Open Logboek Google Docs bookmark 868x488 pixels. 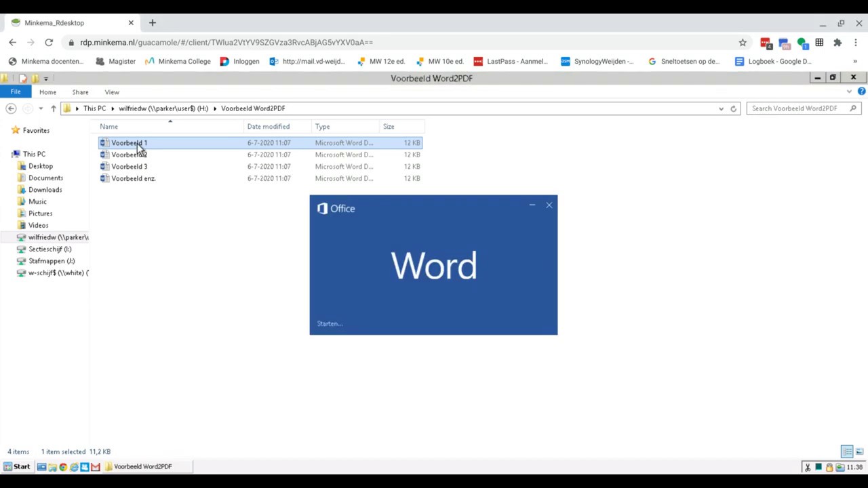tap(774, 61)
